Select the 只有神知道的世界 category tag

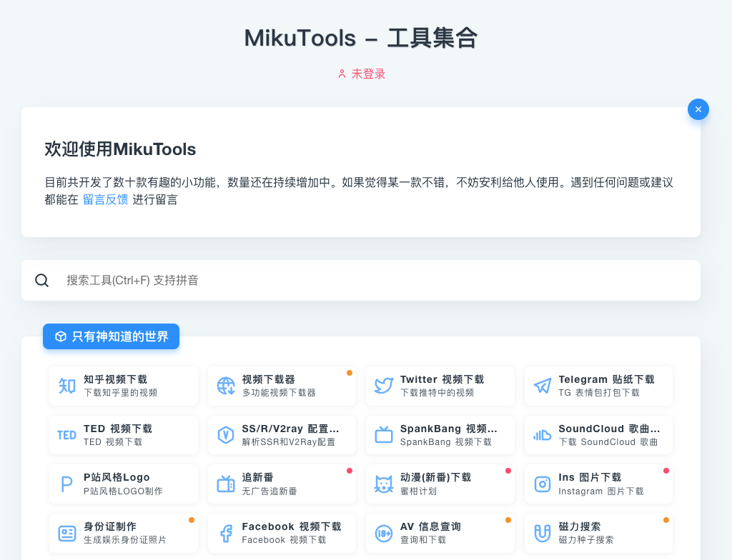pyautogui.click(x=111, y=336)
